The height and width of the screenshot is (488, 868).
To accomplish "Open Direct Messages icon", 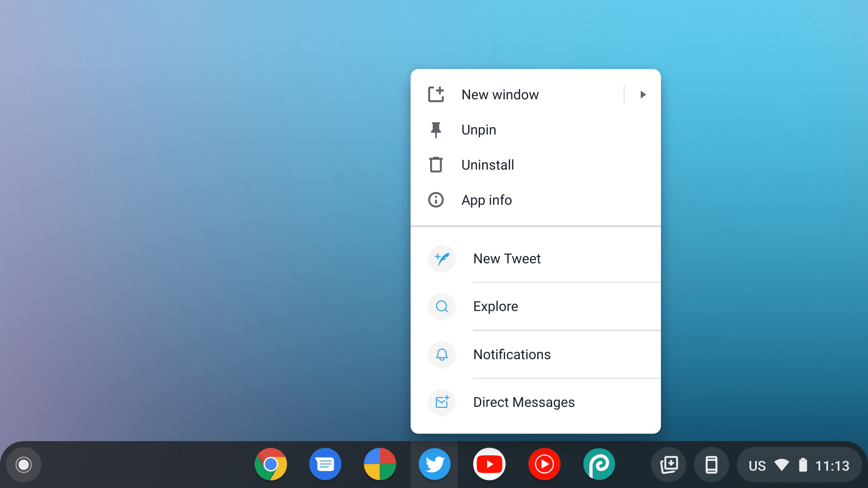I will 442,402.
